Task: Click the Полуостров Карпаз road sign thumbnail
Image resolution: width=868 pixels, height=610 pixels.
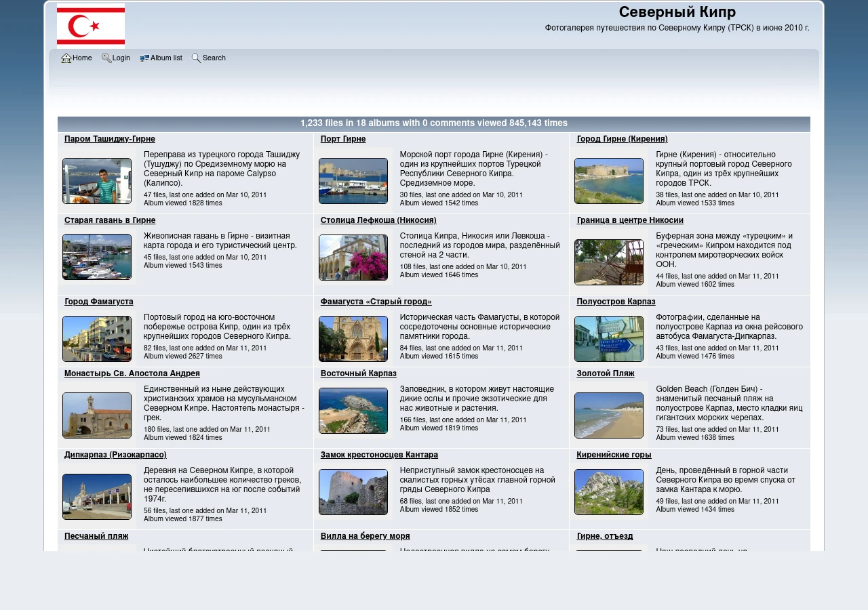Action: (609, 339)
